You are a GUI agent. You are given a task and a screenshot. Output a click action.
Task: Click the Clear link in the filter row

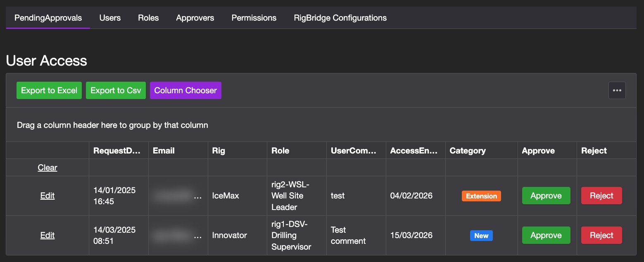47,167
